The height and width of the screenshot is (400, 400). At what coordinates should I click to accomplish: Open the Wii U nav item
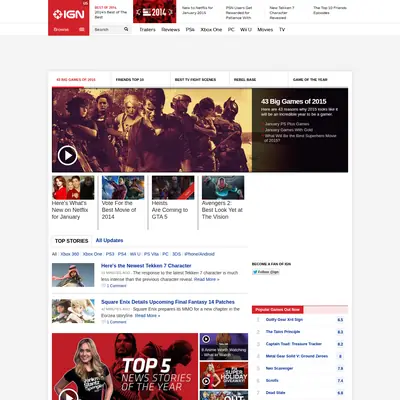(x=246, y=29)
